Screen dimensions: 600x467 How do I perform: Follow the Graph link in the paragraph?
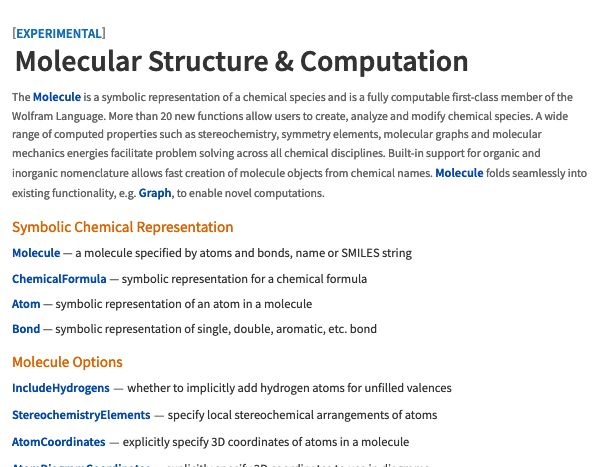[x=155, y=193]
